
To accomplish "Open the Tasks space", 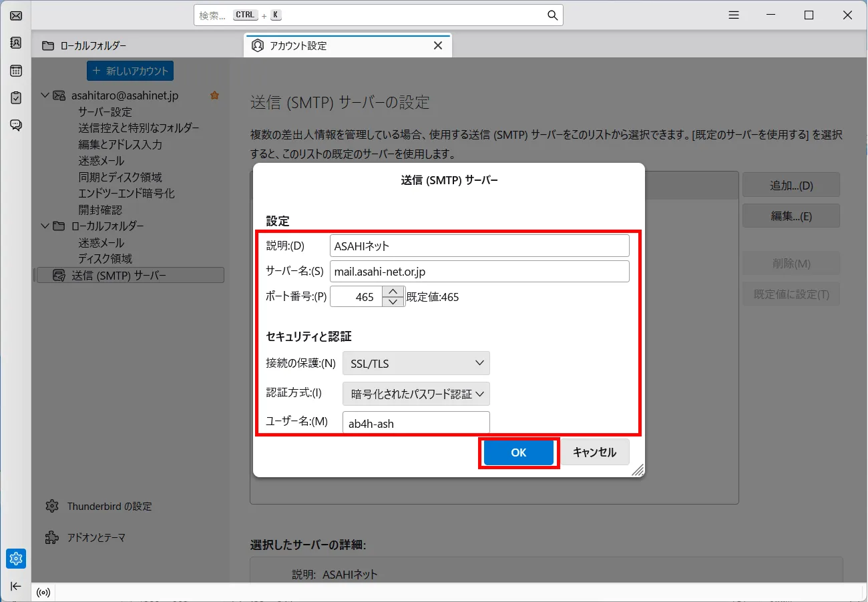I will (x=15, y=97).
